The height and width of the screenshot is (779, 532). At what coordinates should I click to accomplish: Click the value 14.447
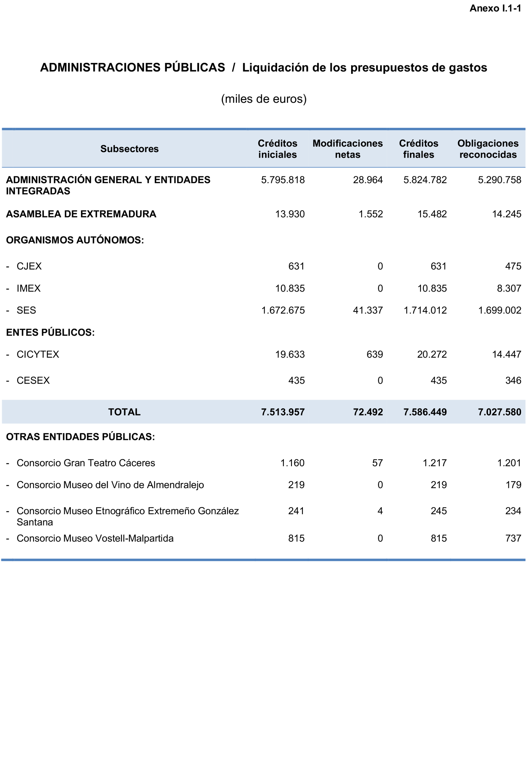pos(506,355)
